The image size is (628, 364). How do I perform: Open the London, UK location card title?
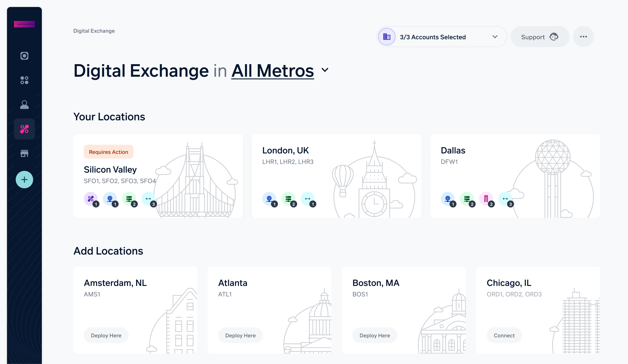[x=286, y=151]
